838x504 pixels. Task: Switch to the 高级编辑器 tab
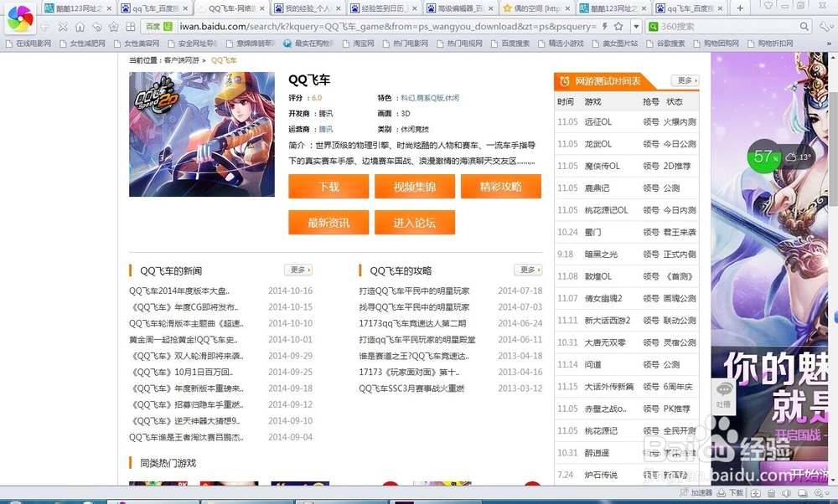461,8
